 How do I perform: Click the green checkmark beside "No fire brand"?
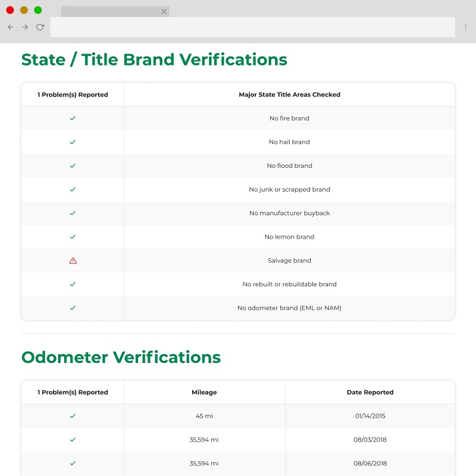pyautogui.click(x=72, y=118)
